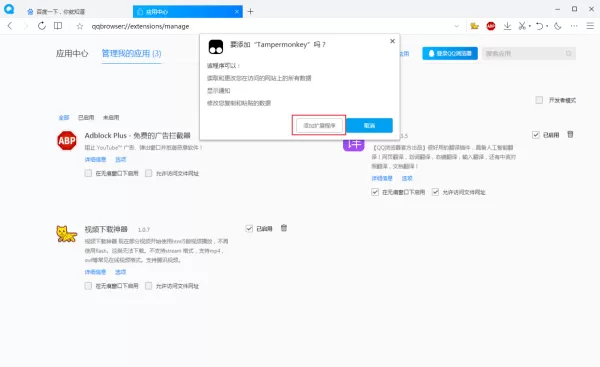Open the three-dots more tools icon
Screen dimensions: 600x367
[x=574, y=26]
